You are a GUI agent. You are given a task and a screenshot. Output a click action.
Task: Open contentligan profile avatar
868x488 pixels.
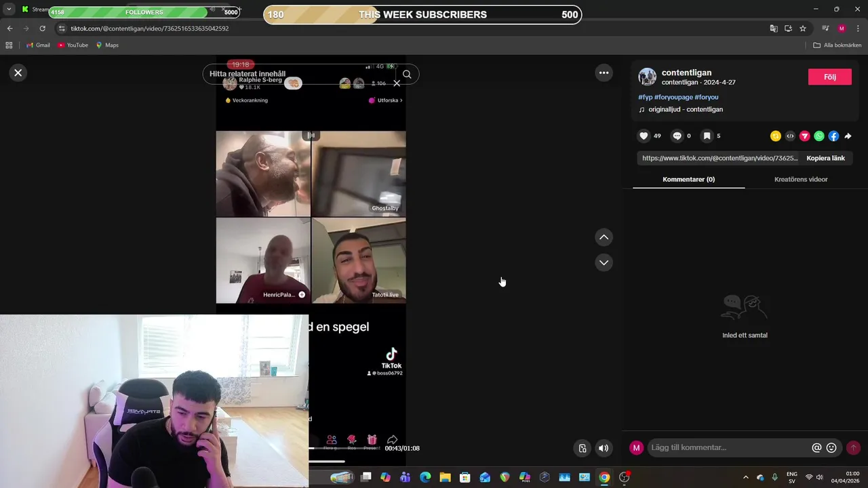click(648, 77)
